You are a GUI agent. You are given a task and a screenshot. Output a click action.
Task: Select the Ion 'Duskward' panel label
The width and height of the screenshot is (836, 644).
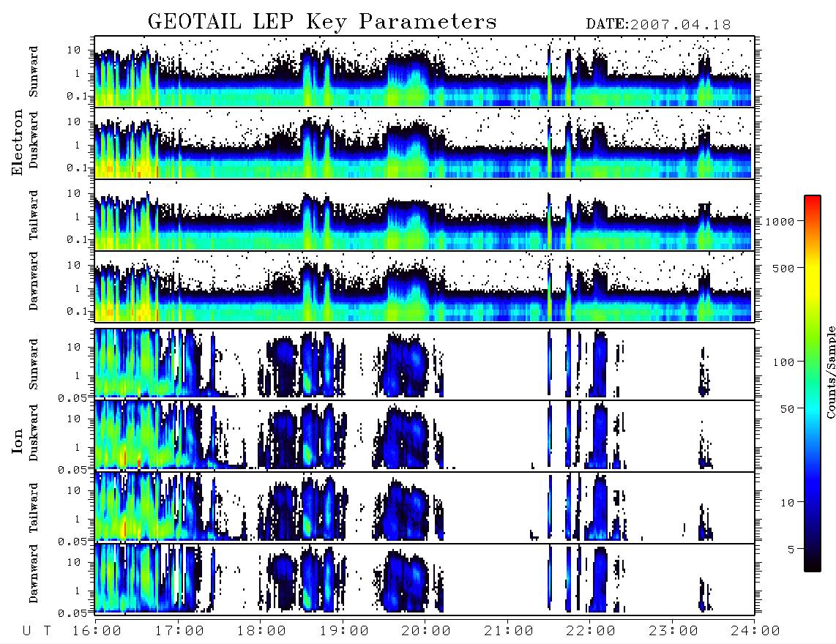34,433
